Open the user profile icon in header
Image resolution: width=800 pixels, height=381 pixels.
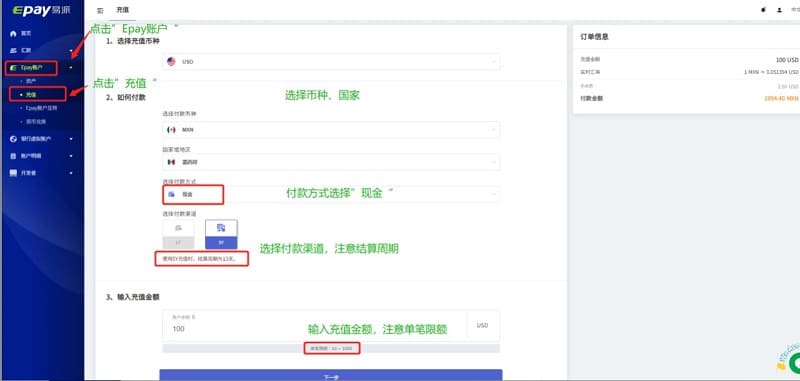779,10
